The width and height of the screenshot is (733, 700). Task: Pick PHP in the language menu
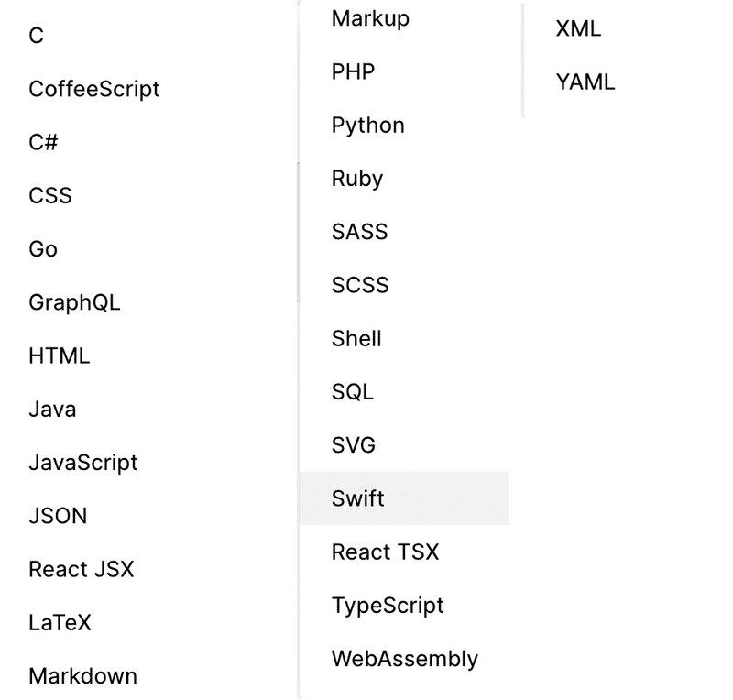point(353,71)
